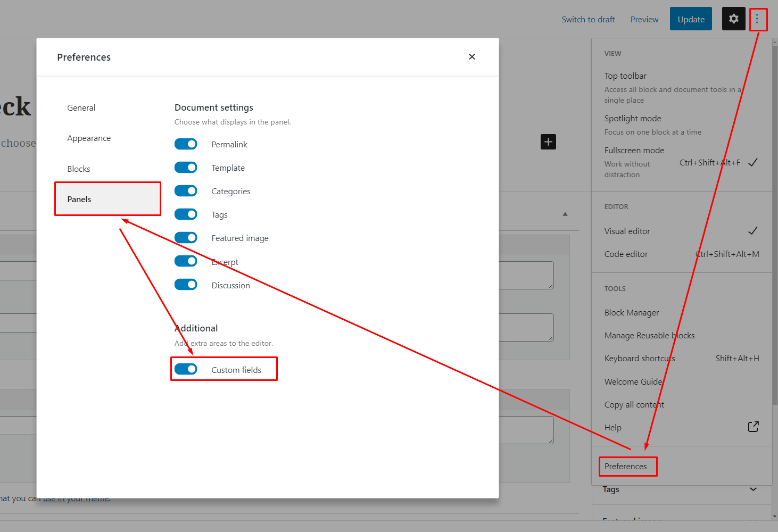Toggle the Discussion panel switch
This screenshot has width=778, height=532.
click(186, 285)
